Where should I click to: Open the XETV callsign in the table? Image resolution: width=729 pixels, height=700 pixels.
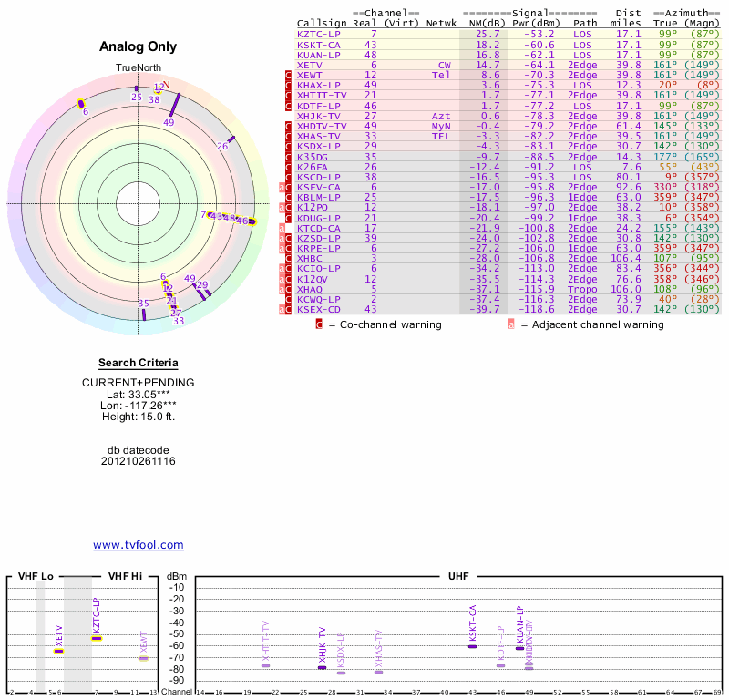(x=309, y=65)
